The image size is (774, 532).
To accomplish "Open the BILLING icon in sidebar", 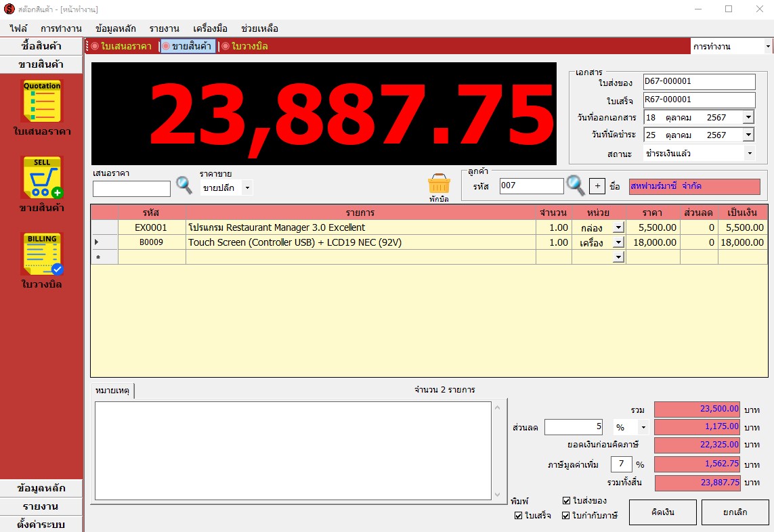I will 42,254.
